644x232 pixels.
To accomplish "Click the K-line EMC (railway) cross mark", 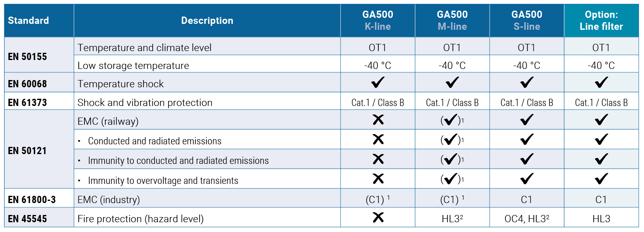I will point(378,120).
